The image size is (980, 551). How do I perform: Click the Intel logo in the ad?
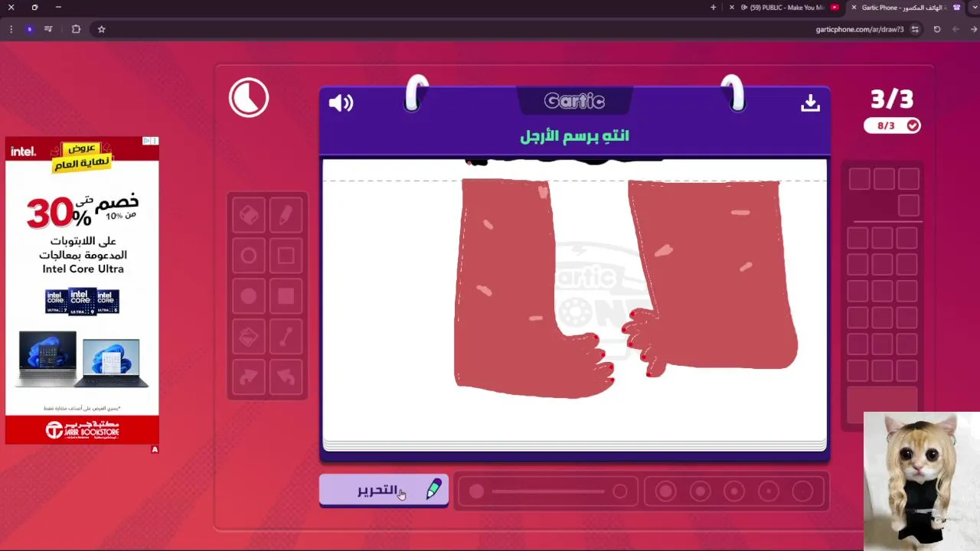click(23, 152)
